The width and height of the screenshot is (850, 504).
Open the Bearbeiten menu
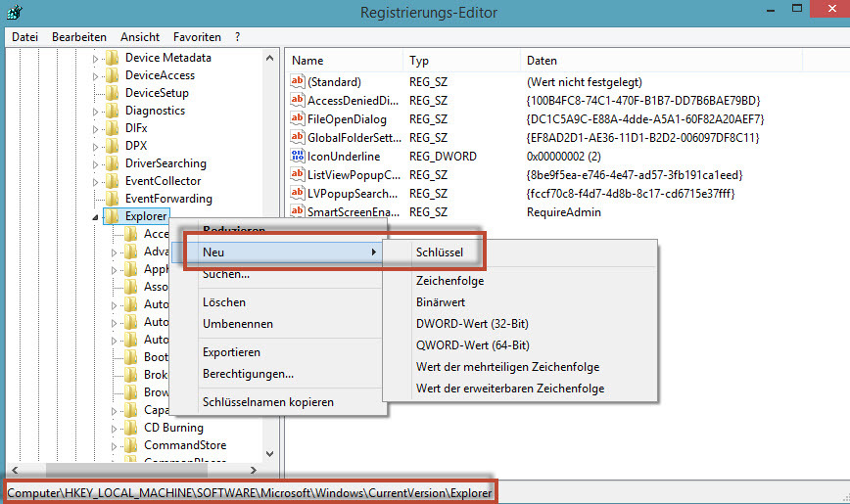[79, 36]
